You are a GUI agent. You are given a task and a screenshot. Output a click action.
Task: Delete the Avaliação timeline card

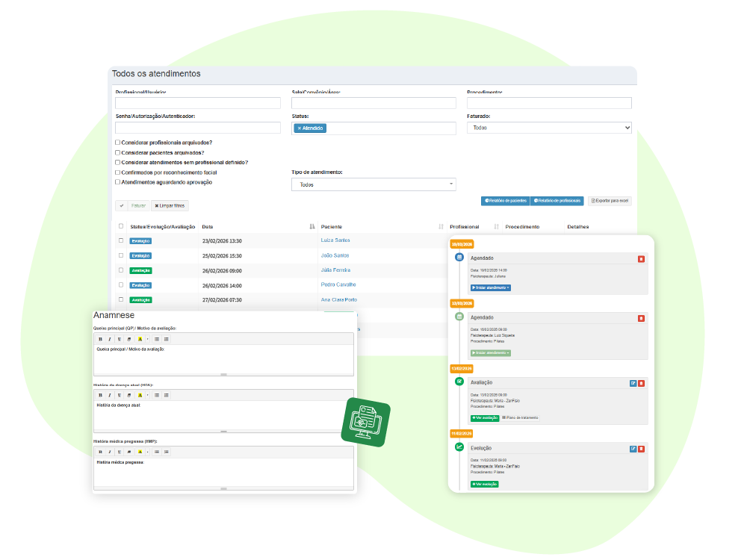641,383
